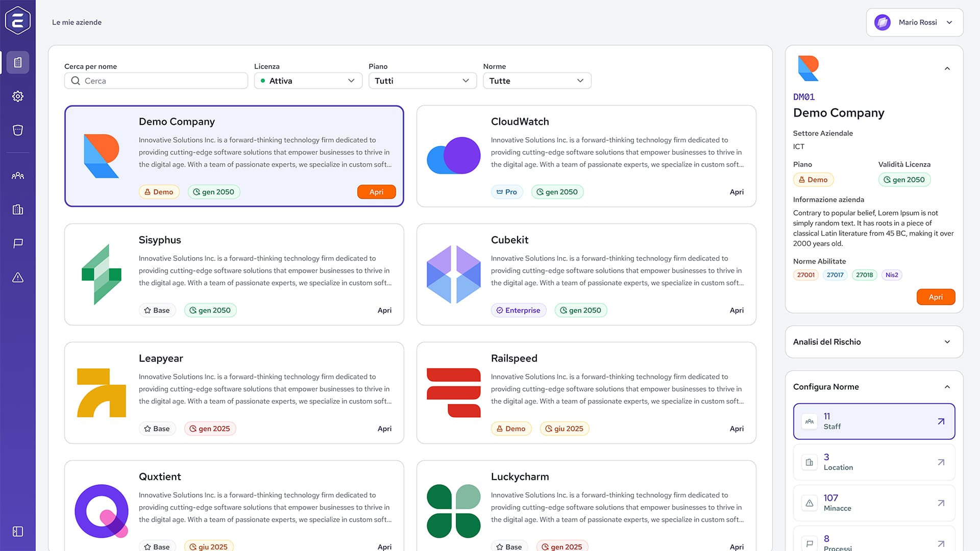The height and width of the screenshot is (551, 980).
Task: Open the staff people sidebar icon
Action: pos(18,176)
